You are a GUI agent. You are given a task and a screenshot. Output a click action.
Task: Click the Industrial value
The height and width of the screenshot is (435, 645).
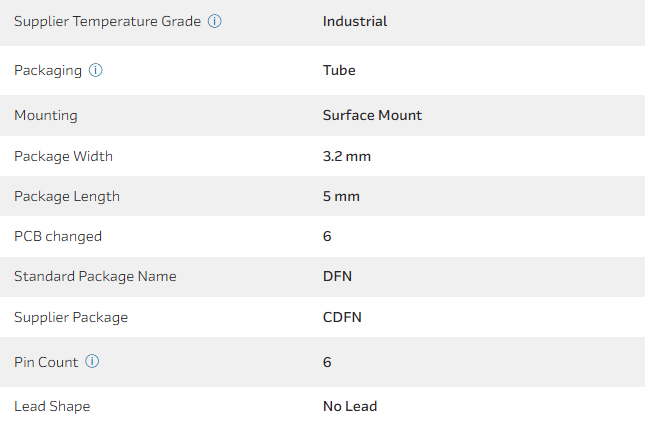[x=355, y=21]
